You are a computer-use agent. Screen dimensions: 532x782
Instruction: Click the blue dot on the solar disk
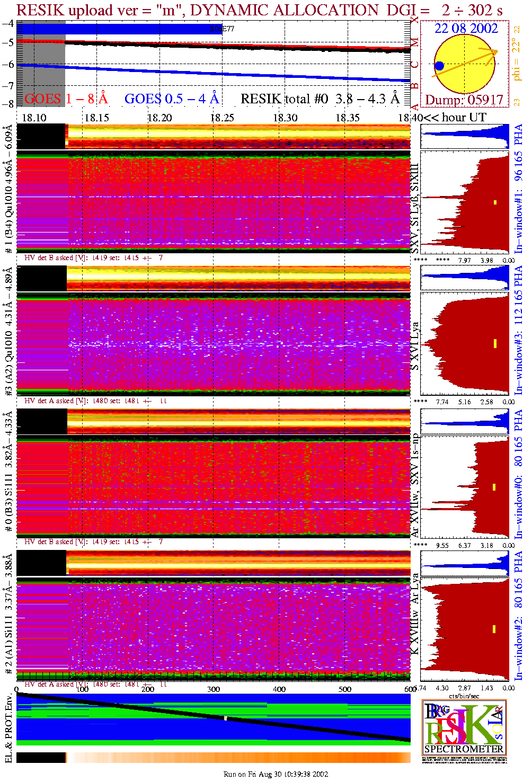(439, 66)
